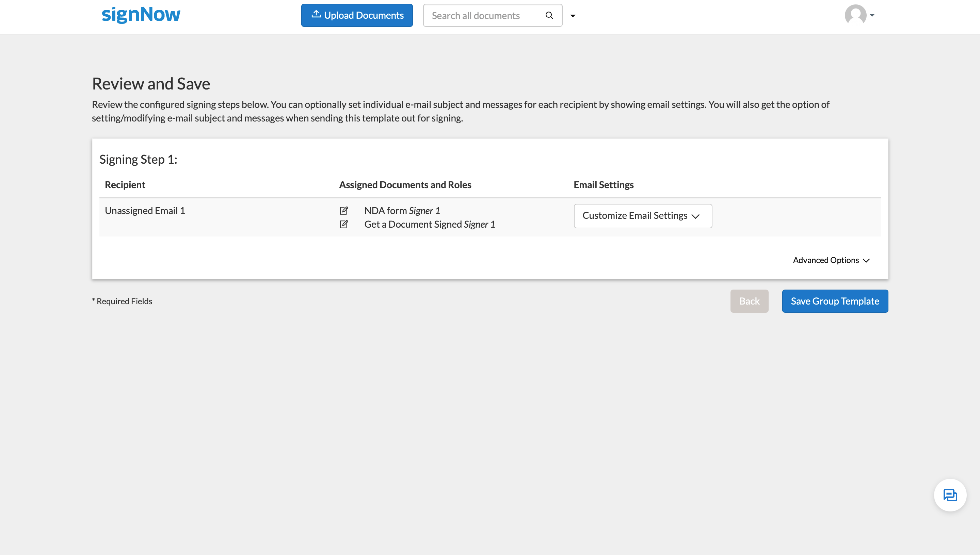Click chevron in Customize Email Settings
This screenshot has height=555, width=980.
coord(695,216)
